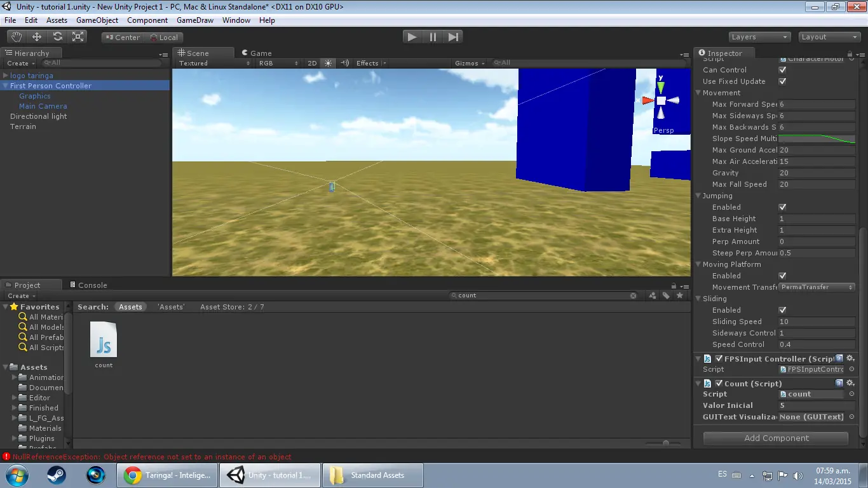This screenshot has height=488, width=868.
Task: Open the Effects dropdown
Action: 371,63
